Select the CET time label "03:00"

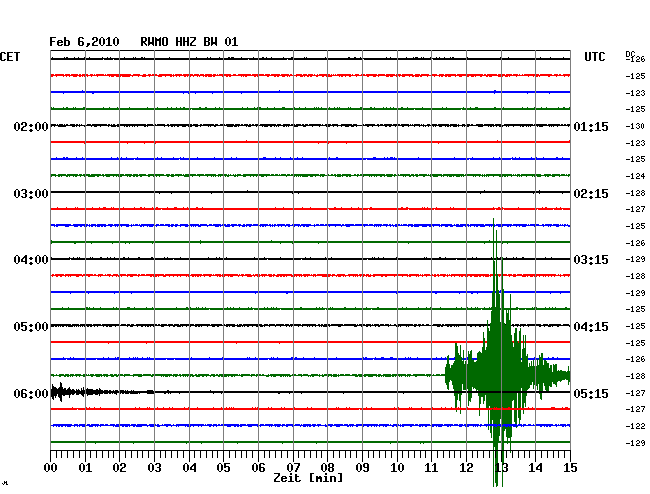31,194
